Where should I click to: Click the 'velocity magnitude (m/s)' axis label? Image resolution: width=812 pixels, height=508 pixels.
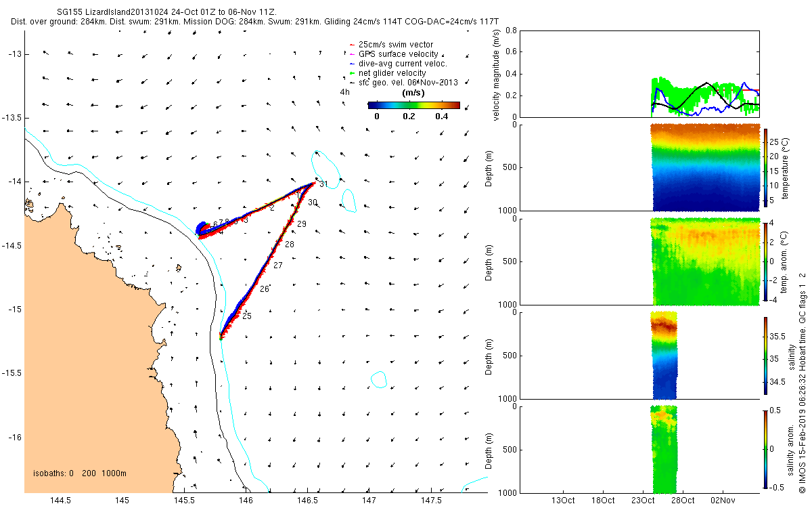(497, 75)
